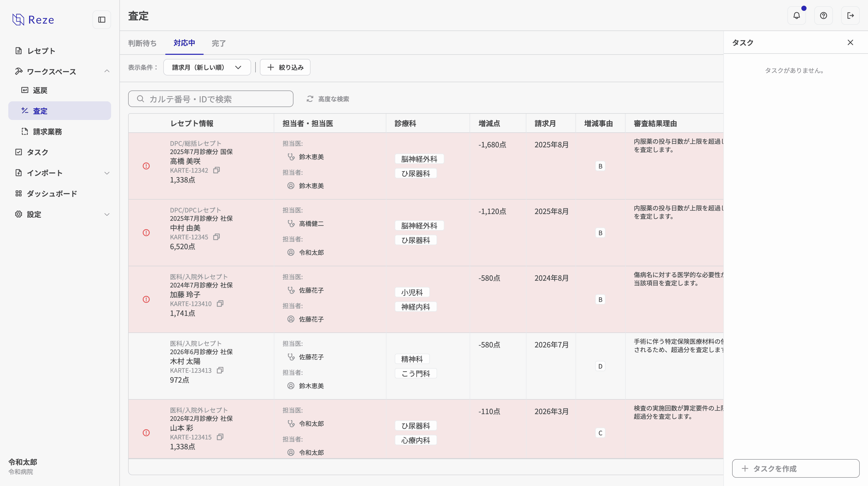Screen dimensions: 868x486
Task: Open ダッシュボード in the sidebar
Action: (x=60, y=194)
